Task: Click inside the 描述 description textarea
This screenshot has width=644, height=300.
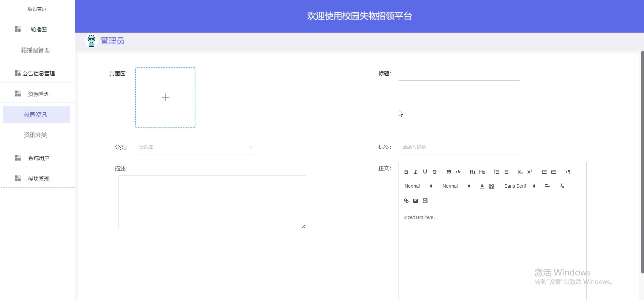Action: click(x=212, y=202)
